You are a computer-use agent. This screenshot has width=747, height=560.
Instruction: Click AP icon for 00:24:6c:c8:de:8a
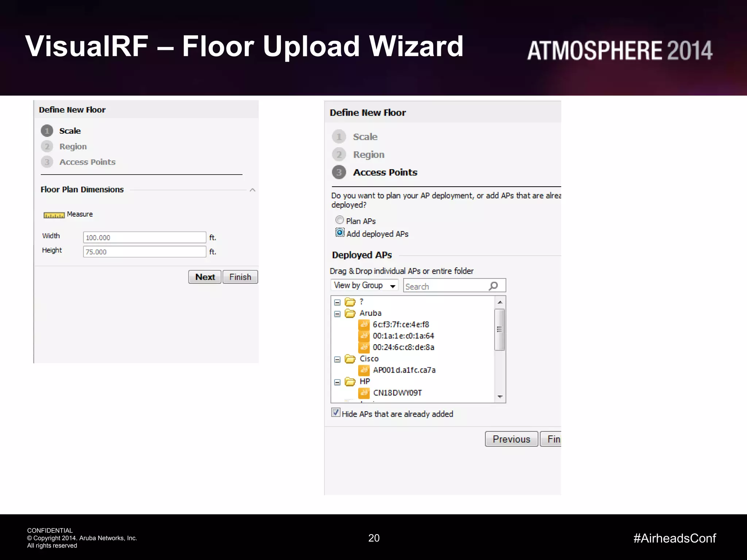[x=364, y=347]
